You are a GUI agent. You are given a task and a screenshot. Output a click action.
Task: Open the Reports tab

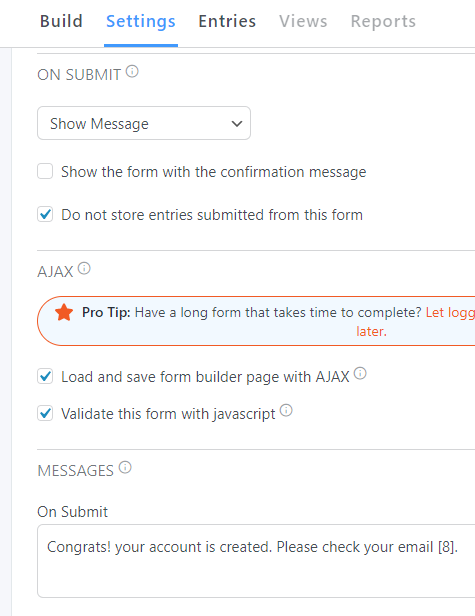(383, 21)
